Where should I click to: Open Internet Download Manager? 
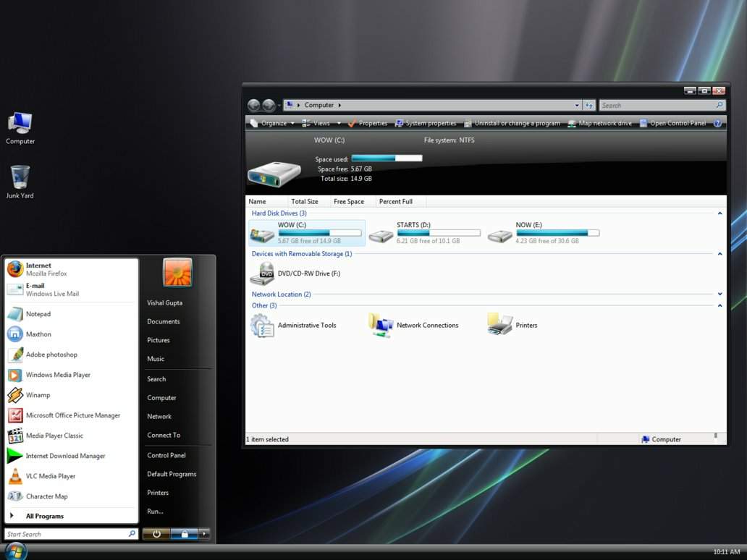point(72,456)
